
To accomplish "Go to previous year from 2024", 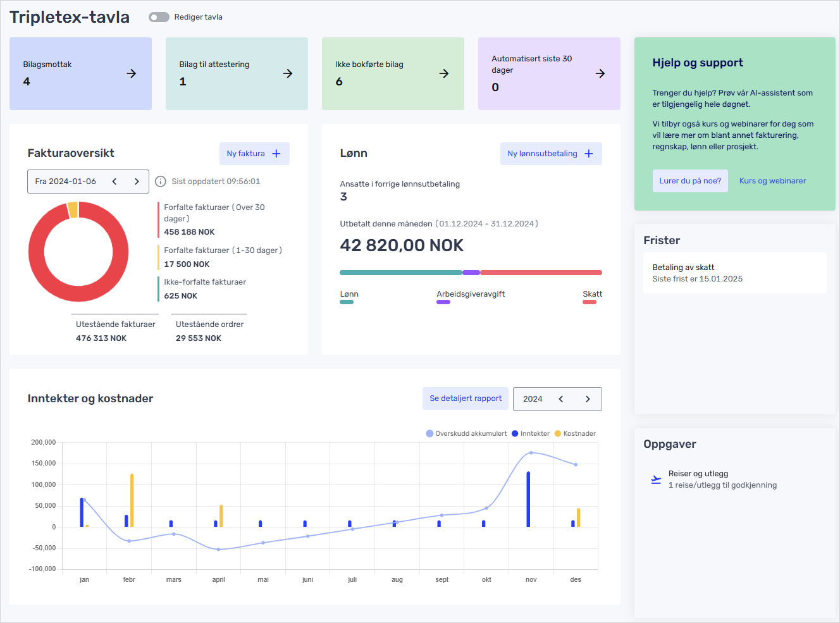I will tap(561, 399).
